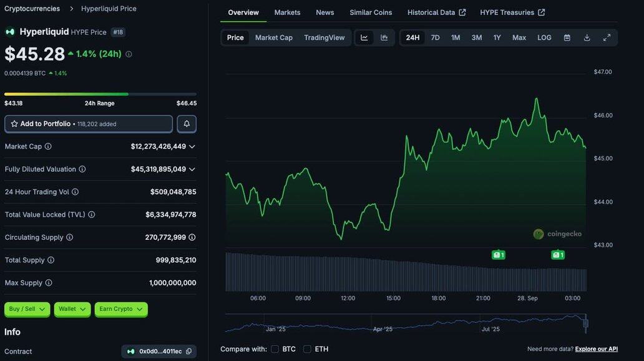Select the 24H time range
The image size is (644, 361).
[412, 37]
